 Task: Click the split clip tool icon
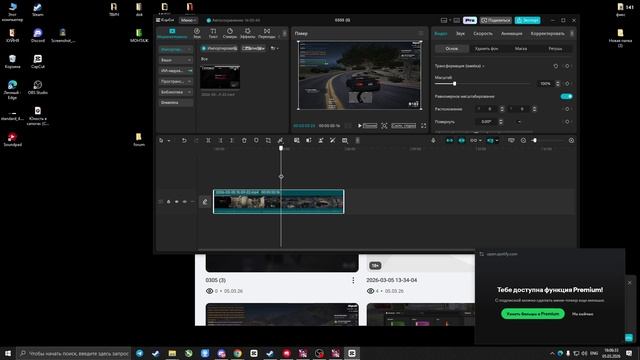point(208,140)
